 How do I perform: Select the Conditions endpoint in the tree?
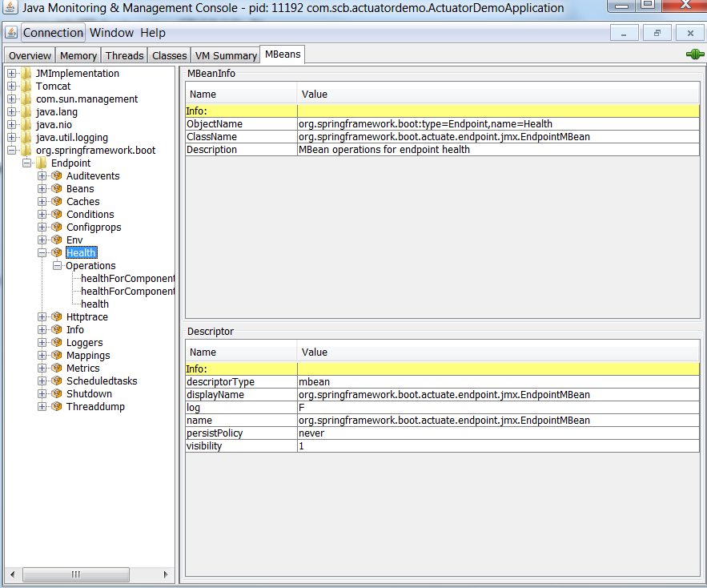(x=90, y=214)
